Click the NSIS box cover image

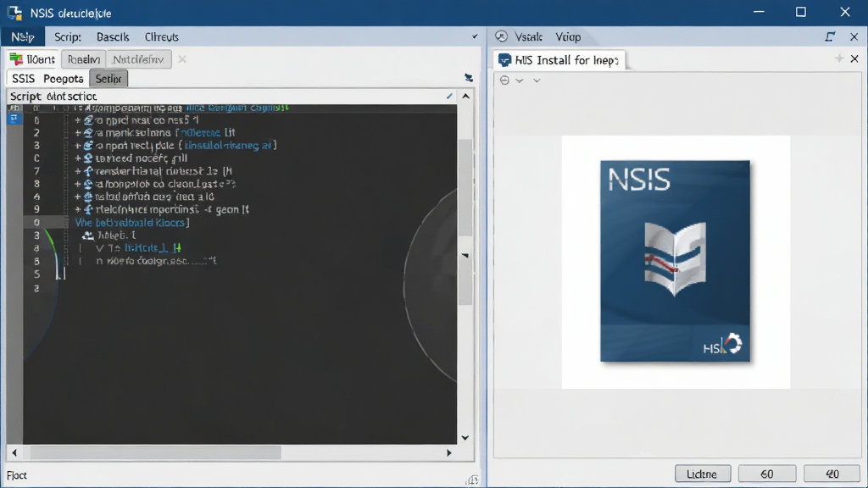tap(676, 261)
